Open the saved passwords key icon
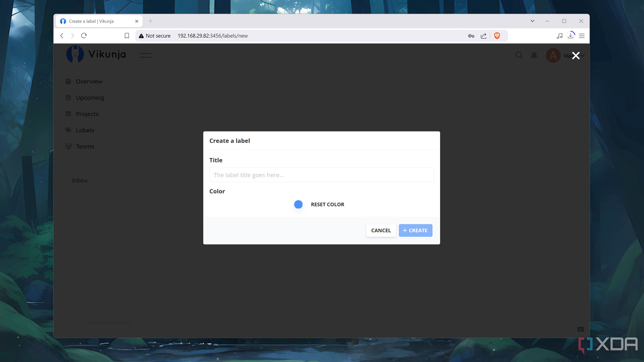 (x=471, y=36)
